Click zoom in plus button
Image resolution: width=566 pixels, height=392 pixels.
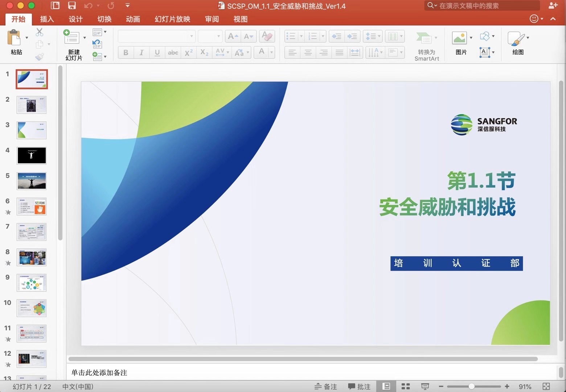(507, 387)
